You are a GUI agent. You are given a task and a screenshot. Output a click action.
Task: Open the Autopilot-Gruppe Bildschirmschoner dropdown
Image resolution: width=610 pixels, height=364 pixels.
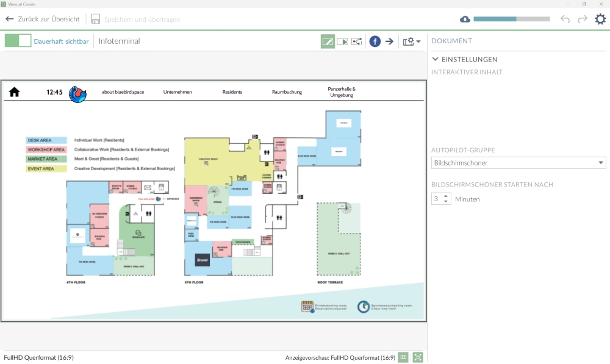pyautogui.click(x=518, y=163)
